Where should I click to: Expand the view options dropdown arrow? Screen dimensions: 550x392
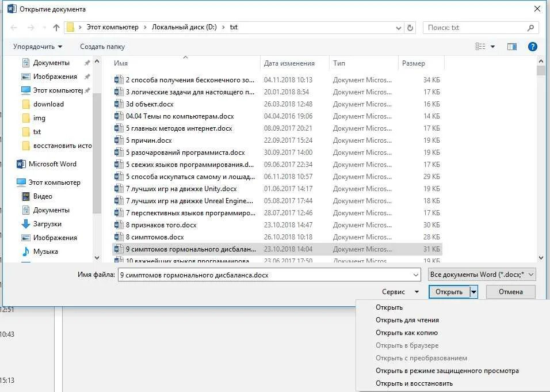pos(492,47)
